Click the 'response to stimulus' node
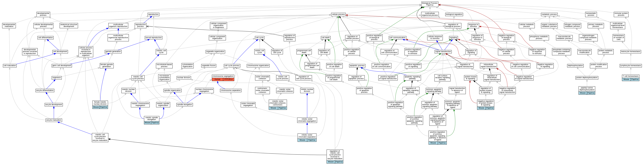 tap(473, 25)
